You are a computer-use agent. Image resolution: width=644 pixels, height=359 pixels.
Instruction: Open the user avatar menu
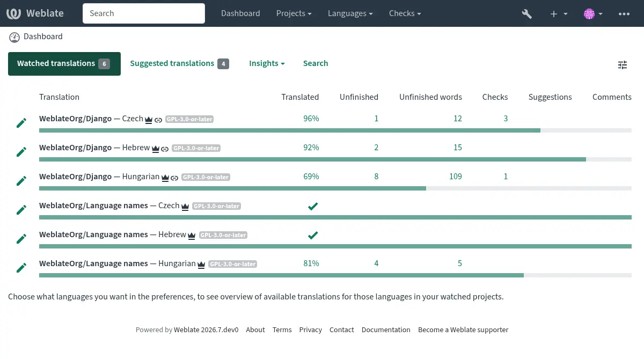(593, 14)
